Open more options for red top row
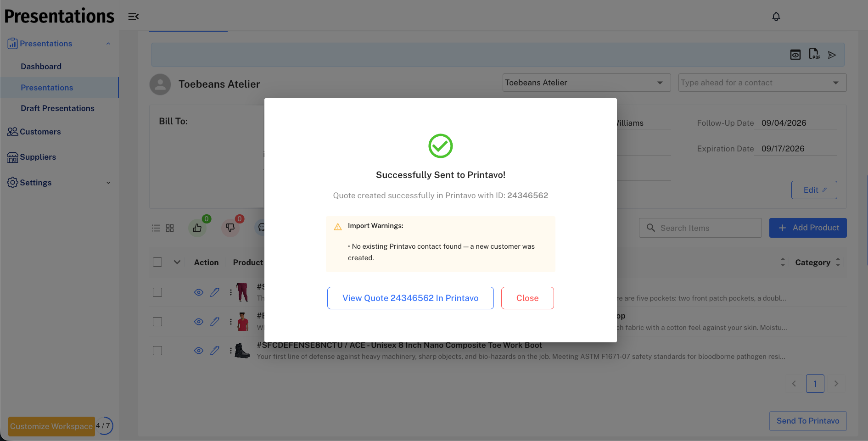 click(230, 322)
